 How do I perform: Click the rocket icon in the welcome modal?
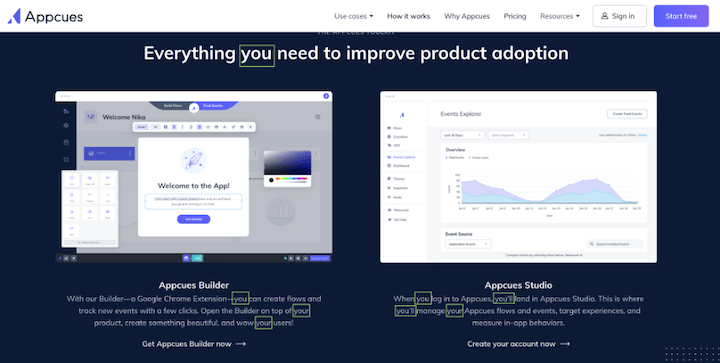tap(193, 161)
